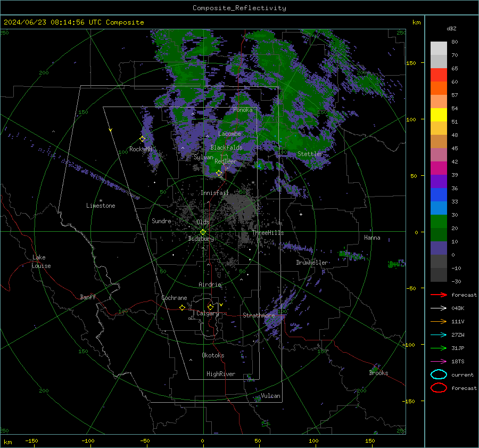Click the Blackfalds city label
479x448 pixels.
[x=226, y=148]
